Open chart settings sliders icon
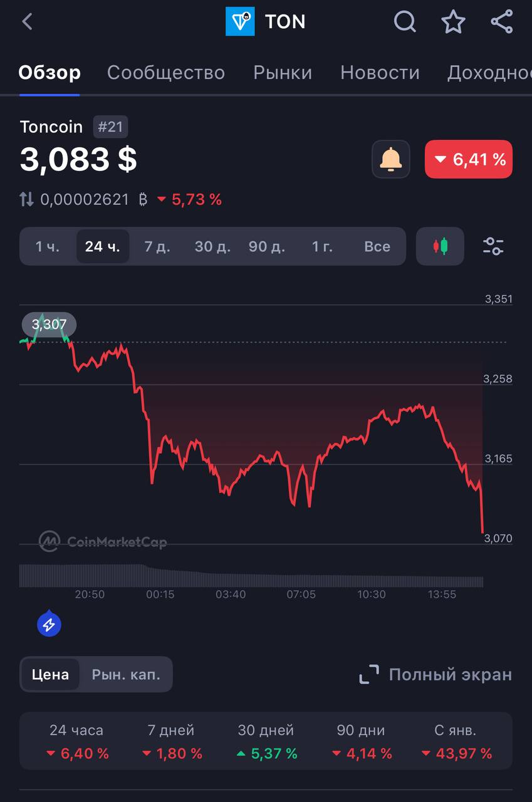Viewport: 532px width, 802px height. click(x=493, y=246)
